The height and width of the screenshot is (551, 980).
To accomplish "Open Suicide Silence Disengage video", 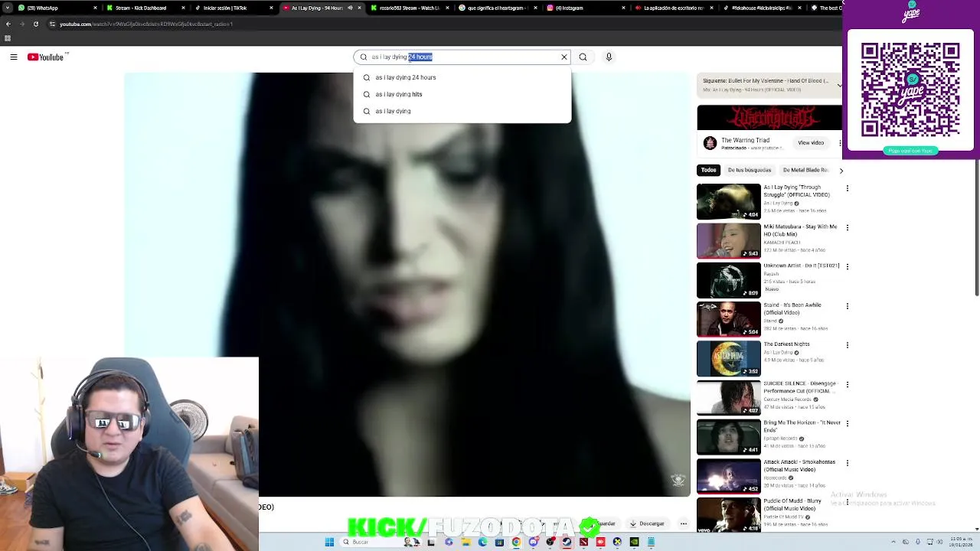I will click(729, 398).
